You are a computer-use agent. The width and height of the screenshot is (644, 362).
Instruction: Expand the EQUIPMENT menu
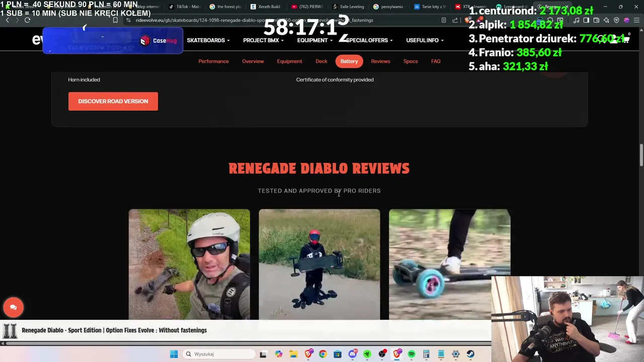pyautogui.click(x=314, y=40)
